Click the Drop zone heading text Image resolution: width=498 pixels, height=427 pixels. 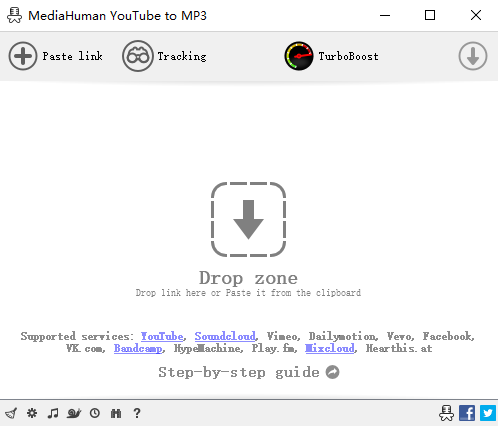pyautogui.click(x=248, y=278)
